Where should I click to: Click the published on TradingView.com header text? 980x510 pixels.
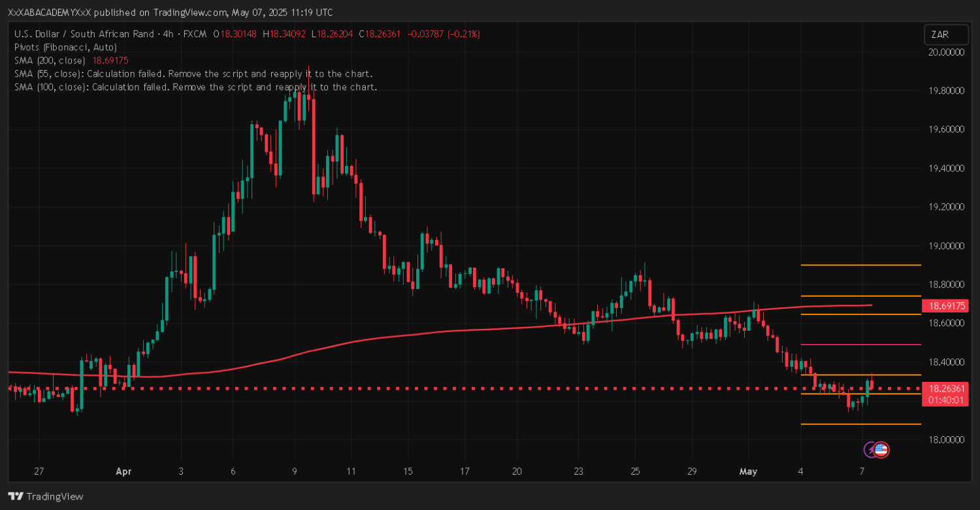click(x=170, y=12)
